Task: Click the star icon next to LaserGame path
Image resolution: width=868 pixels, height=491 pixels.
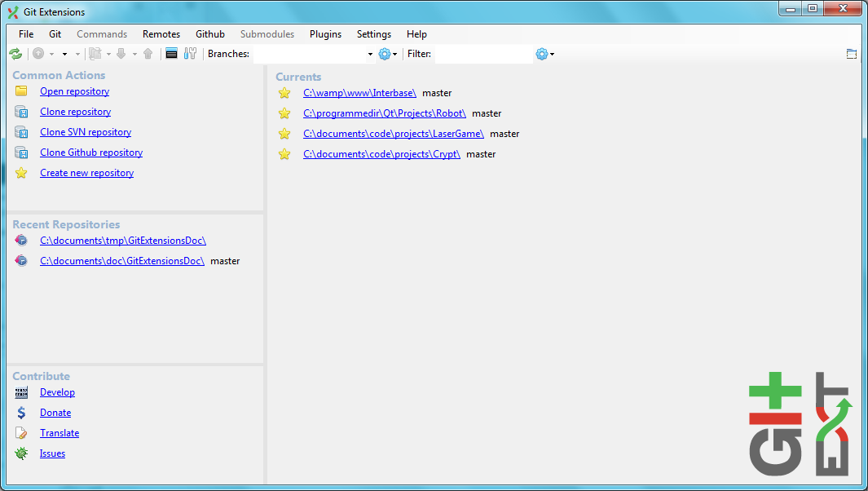Action: pyautogui.click(x=284, y=134)
